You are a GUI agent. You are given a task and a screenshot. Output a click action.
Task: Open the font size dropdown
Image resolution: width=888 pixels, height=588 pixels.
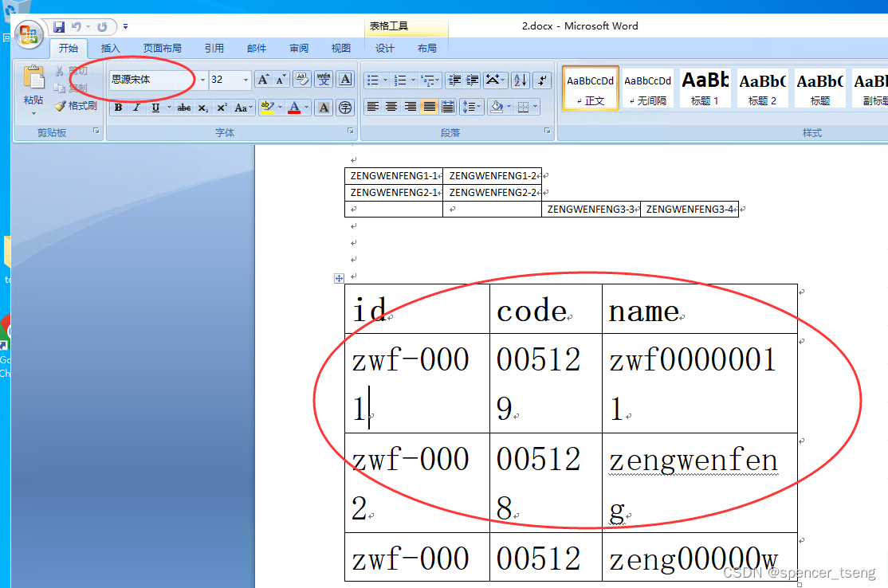click(246, 80)
